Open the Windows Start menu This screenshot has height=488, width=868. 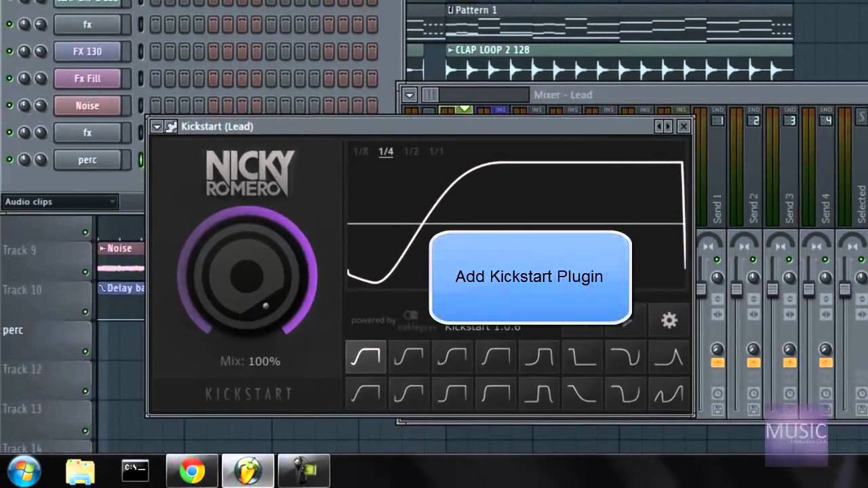pos(24,471)
